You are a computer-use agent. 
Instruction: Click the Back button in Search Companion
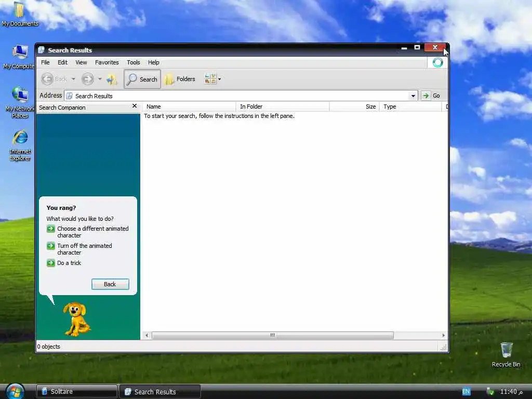coord(110,284)
